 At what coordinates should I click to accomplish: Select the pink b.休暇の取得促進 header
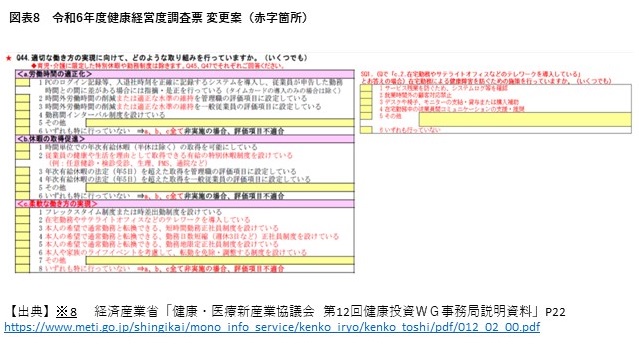point(185,139)
